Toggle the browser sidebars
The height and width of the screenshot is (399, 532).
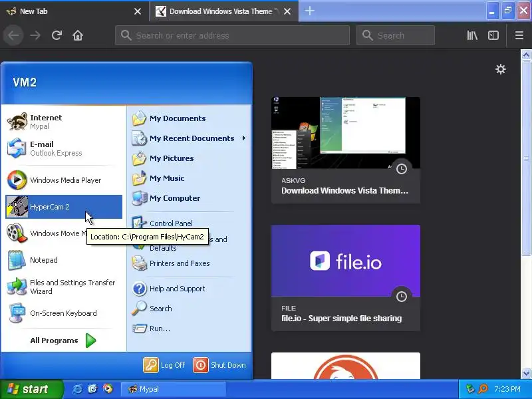point(493,35)
